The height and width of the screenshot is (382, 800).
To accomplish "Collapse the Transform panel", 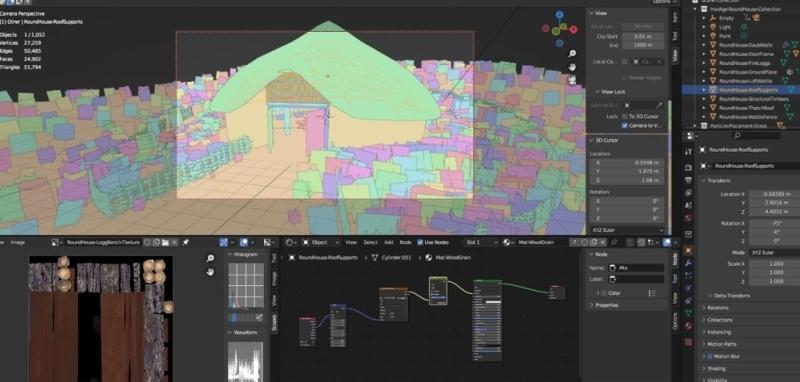I will click(x=703, y=181).
